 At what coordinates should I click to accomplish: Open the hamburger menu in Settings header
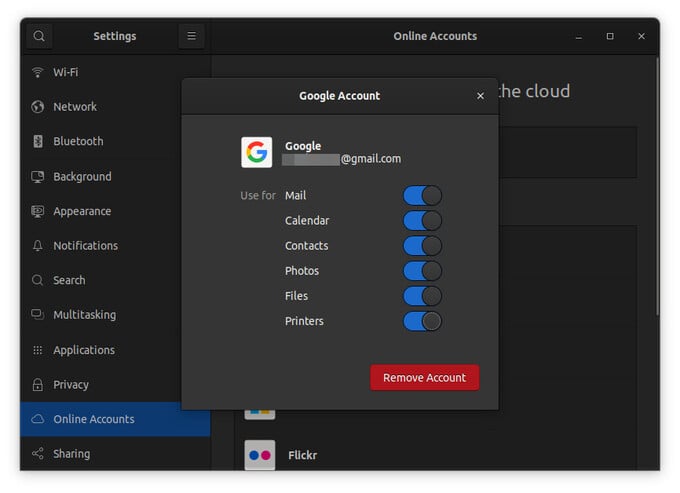(191, 36)
